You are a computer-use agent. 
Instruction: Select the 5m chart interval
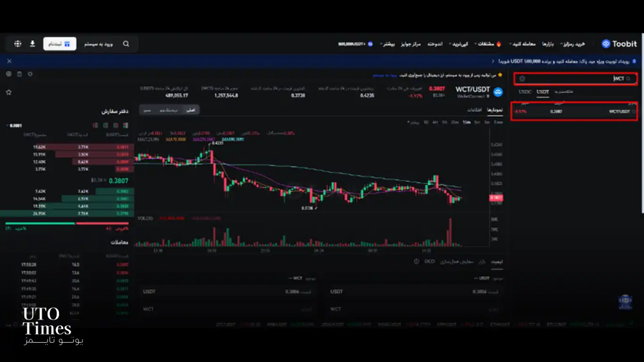pos(477,122)
